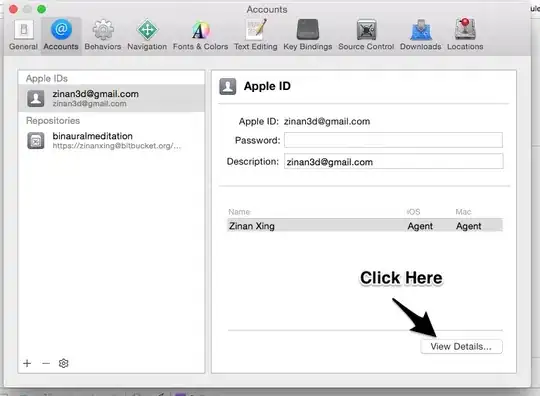Click into the Description text field
This screenshot has height=396, width=540.
(393, 161)
